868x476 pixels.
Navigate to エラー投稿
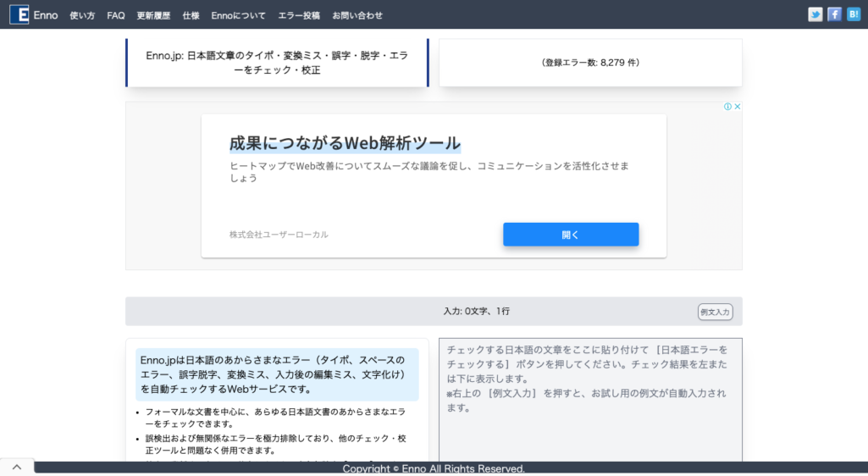[299, 15]
